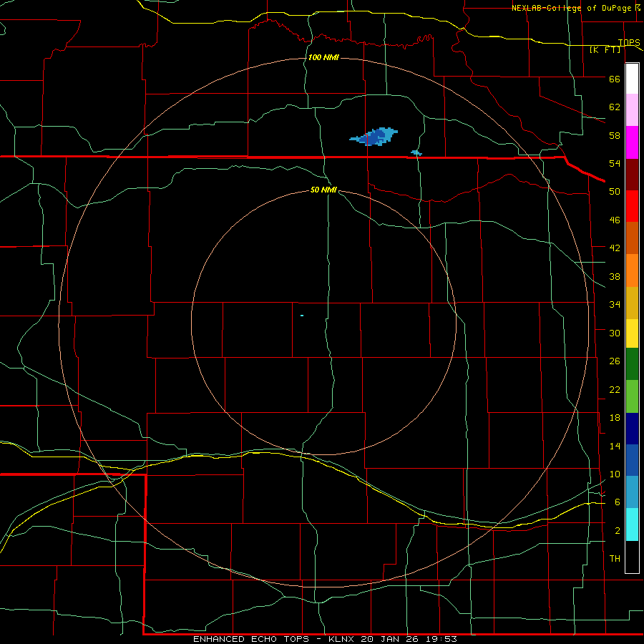Click the legend value 22

point(615,389)
